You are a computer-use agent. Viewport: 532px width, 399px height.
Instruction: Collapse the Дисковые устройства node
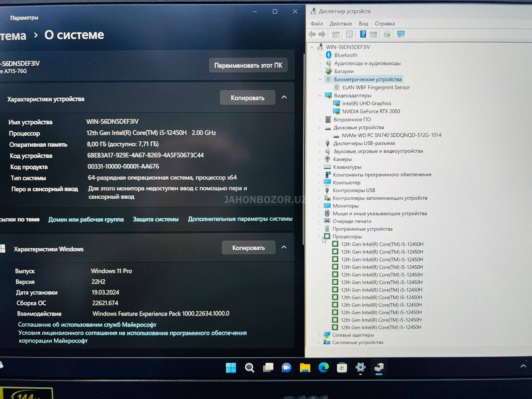coord(320,128)
